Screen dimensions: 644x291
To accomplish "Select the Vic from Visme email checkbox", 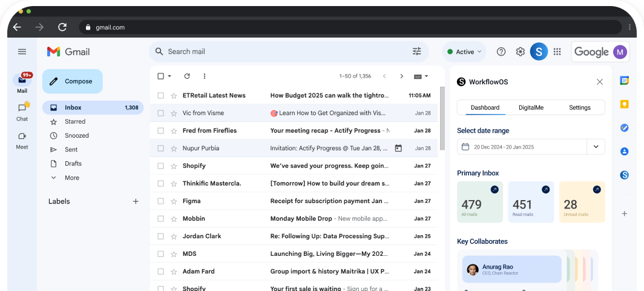I will (160, 113).
